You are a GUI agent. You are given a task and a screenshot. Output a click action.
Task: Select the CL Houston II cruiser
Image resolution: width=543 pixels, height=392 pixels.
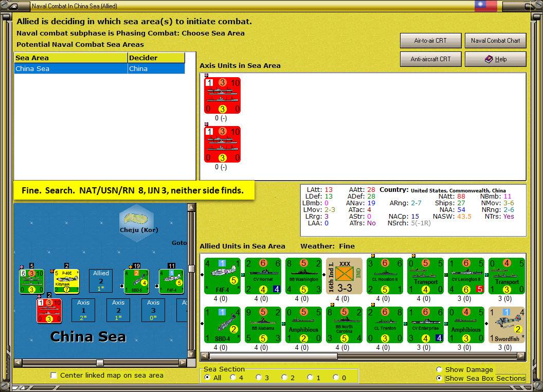pos(385,276)
